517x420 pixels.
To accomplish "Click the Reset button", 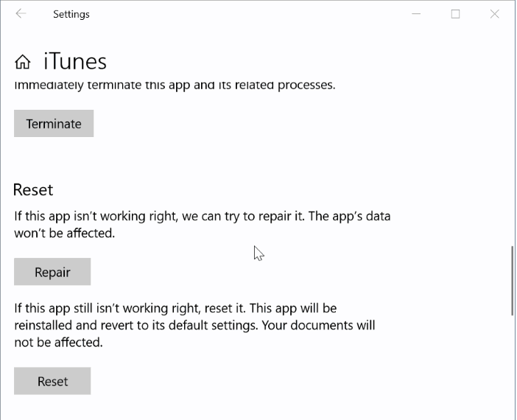I will point(52,381).
